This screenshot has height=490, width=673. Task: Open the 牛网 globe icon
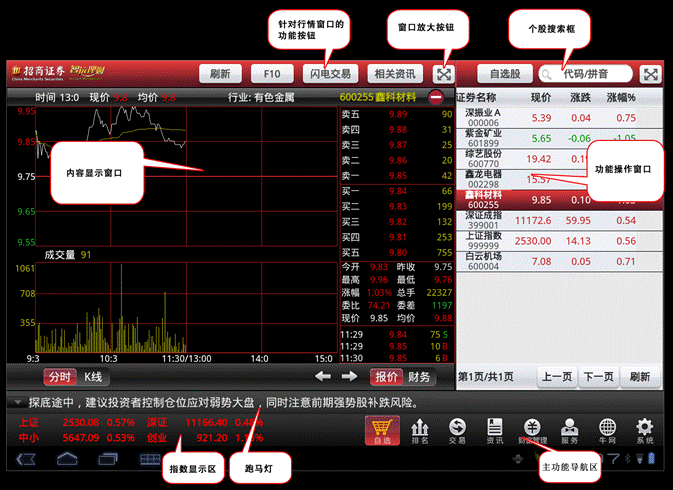tap(607, 431)
